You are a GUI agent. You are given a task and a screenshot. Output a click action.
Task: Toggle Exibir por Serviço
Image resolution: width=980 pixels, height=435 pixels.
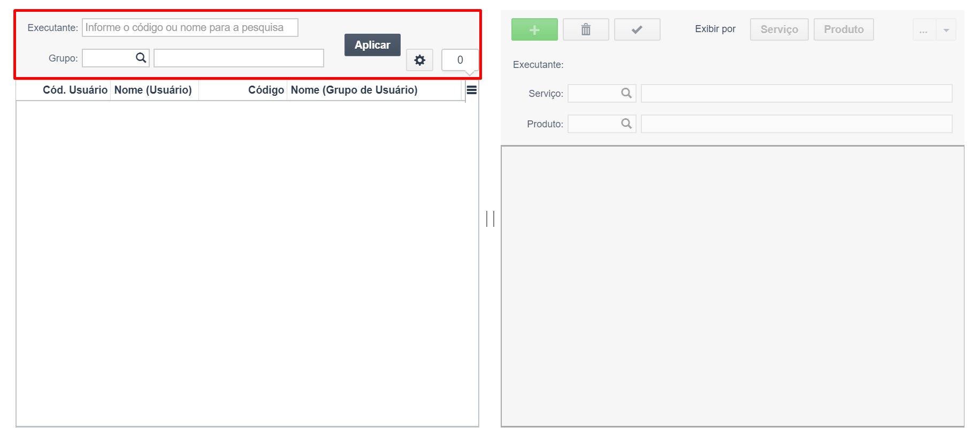[779, 29]
